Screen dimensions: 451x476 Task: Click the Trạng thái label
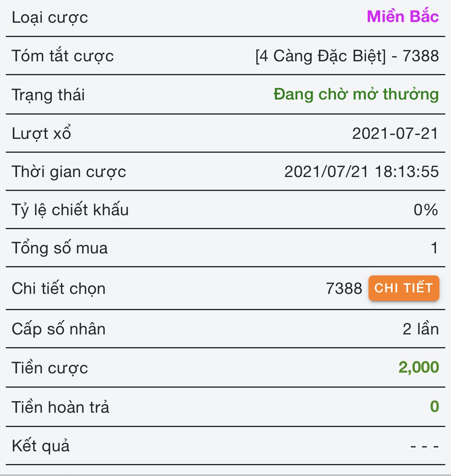pyautogui.click(x=48, y=95)
